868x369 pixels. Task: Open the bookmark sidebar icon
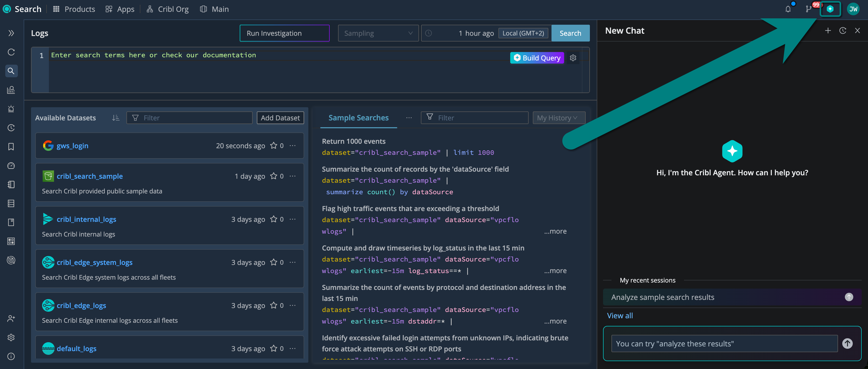(x=11, y=147)
